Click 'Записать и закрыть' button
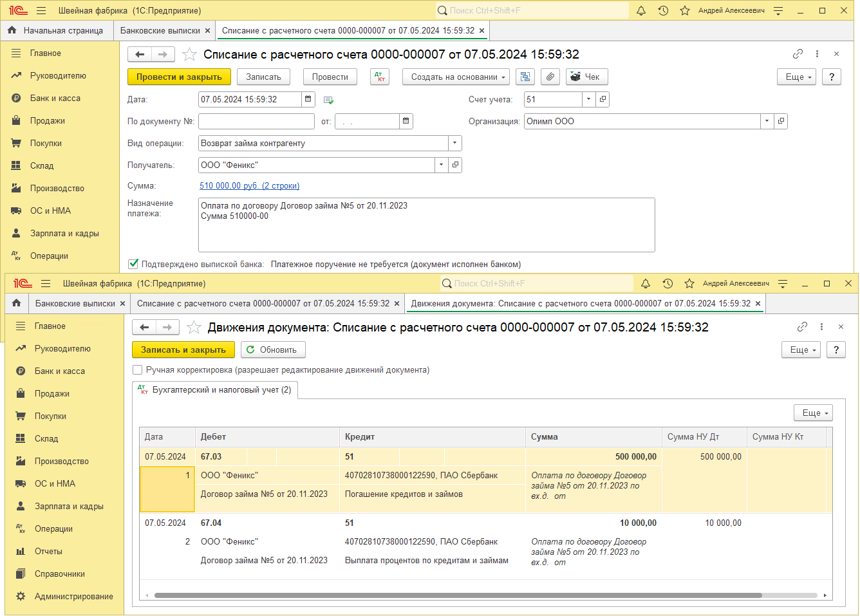The height and width of the screenshot is (616, 860). (183, 350)
